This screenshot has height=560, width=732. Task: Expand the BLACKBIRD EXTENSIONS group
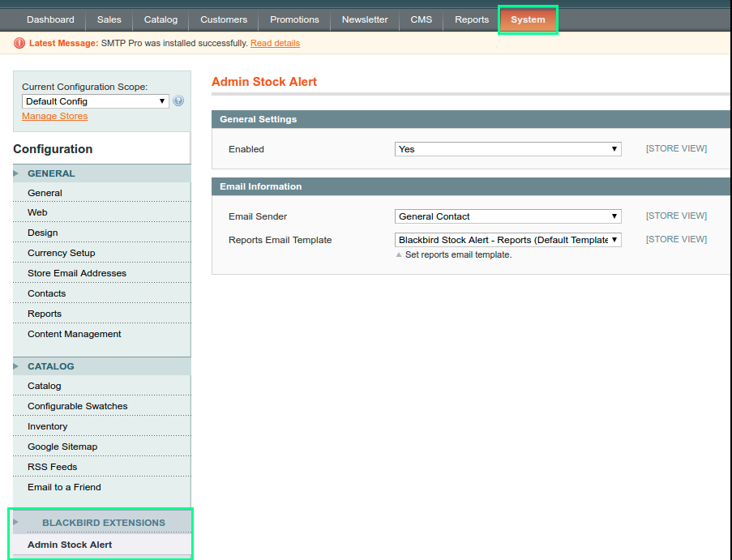point(102,523)
